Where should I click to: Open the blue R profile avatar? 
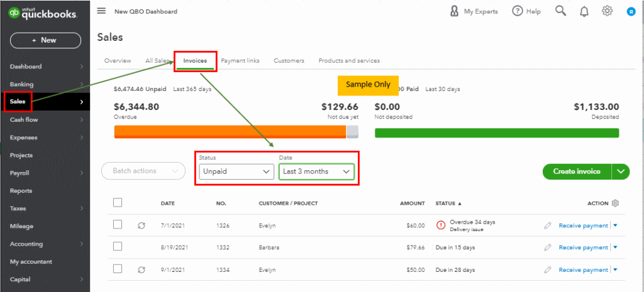pos(631,12)
